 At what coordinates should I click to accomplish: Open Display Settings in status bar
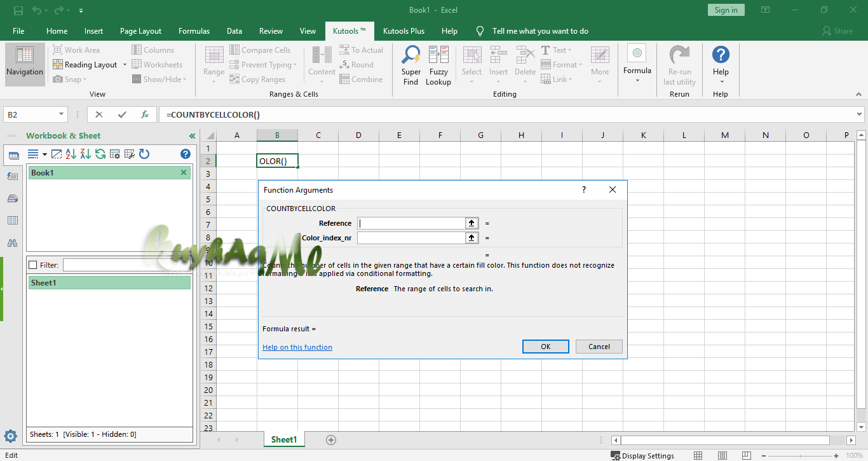642,455
